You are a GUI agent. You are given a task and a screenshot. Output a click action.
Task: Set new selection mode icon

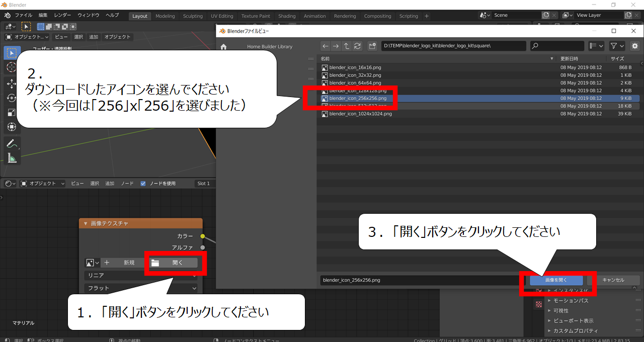[x=41, y=26]
